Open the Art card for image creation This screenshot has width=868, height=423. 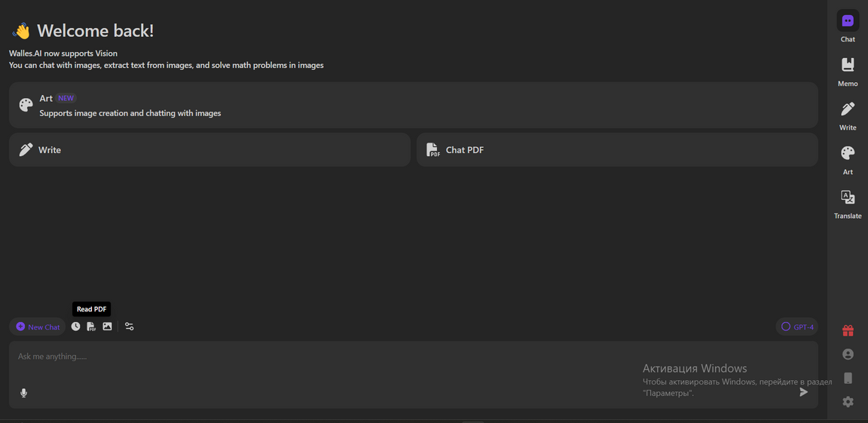tap(413, 106)
